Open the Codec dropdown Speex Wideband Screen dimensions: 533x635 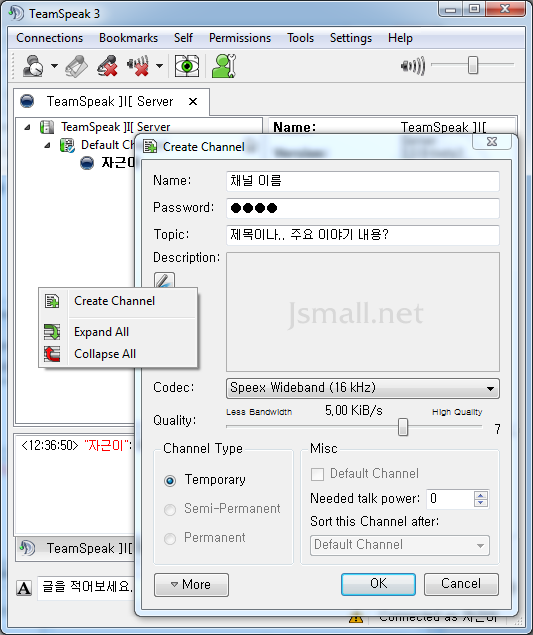pos(362,388)
